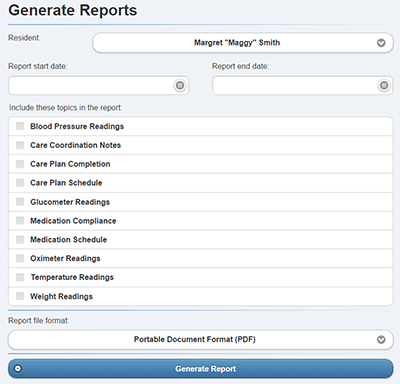
Task: Click the Weight Readings label text
Action: click(x=61, y=296)
